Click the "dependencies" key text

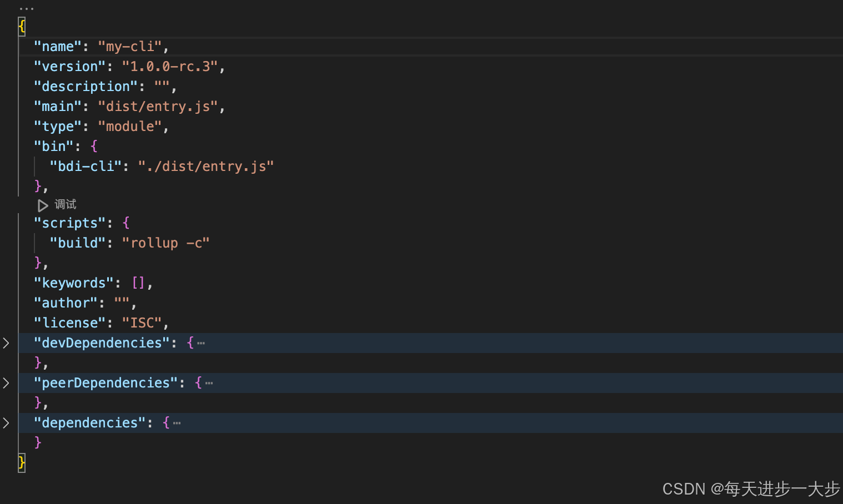(90, 423)
